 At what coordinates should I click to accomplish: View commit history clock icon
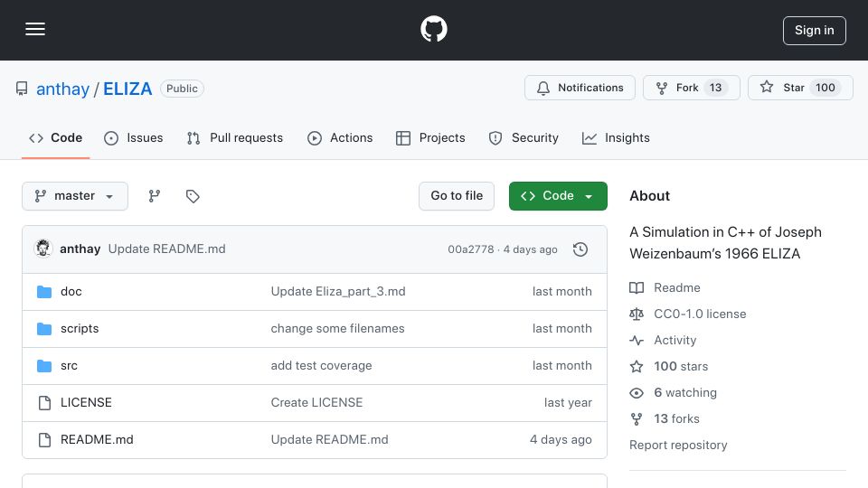click(580, 249)
